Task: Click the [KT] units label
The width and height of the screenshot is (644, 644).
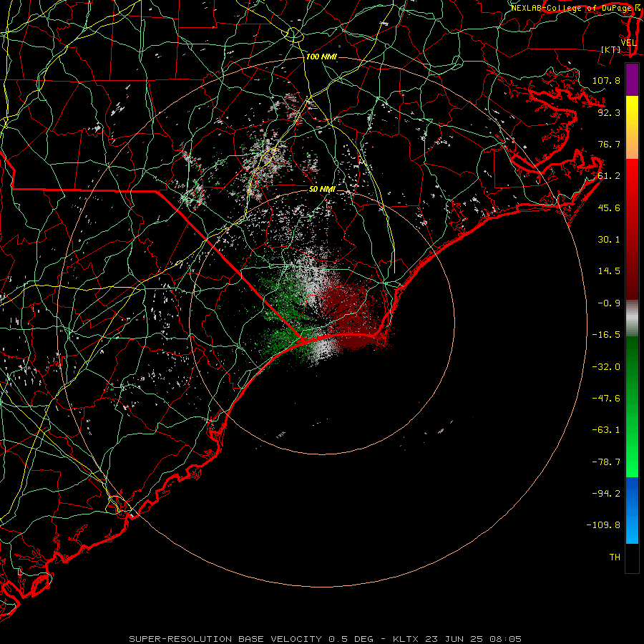Action: [611, 49]
